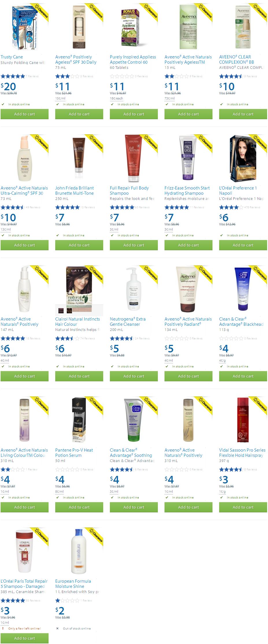Screen dimensions: 268x644
Task: Select the first burgundy Clairol hair colour swatch
Action: coord(61,311)
